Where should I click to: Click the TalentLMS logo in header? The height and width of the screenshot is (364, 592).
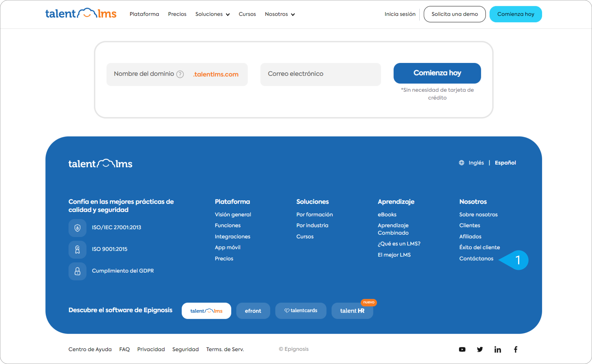(81, 13)
